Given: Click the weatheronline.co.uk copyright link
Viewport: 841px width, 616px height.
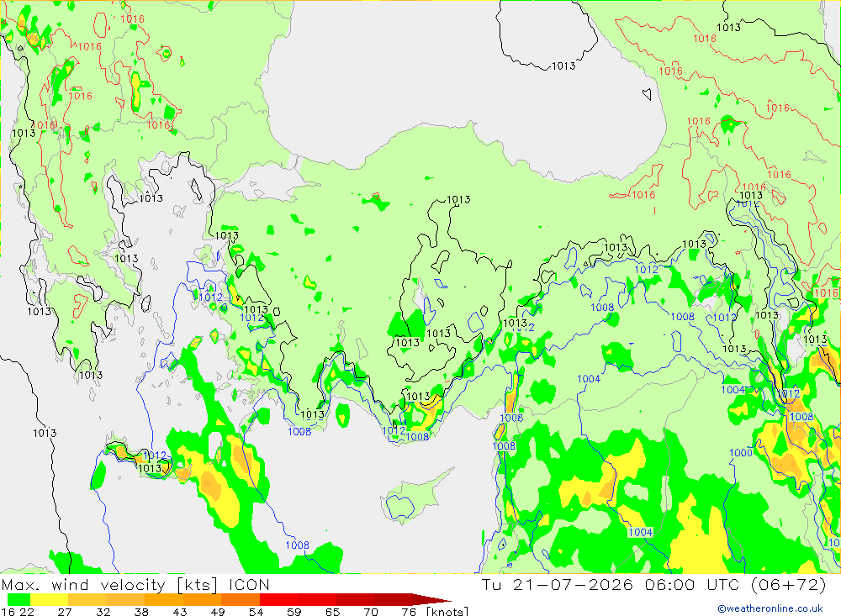Looking at the screenshot, I should (770, 608).
